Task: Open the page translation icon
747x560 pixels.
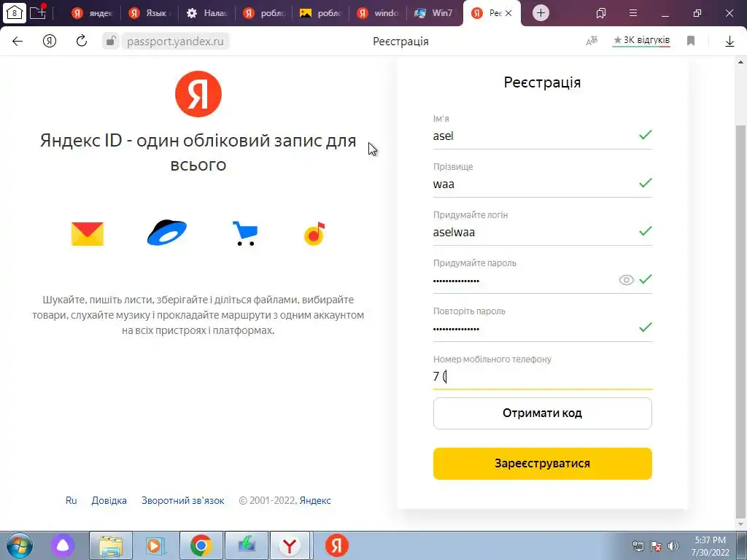Action: (x=592, y=41)
